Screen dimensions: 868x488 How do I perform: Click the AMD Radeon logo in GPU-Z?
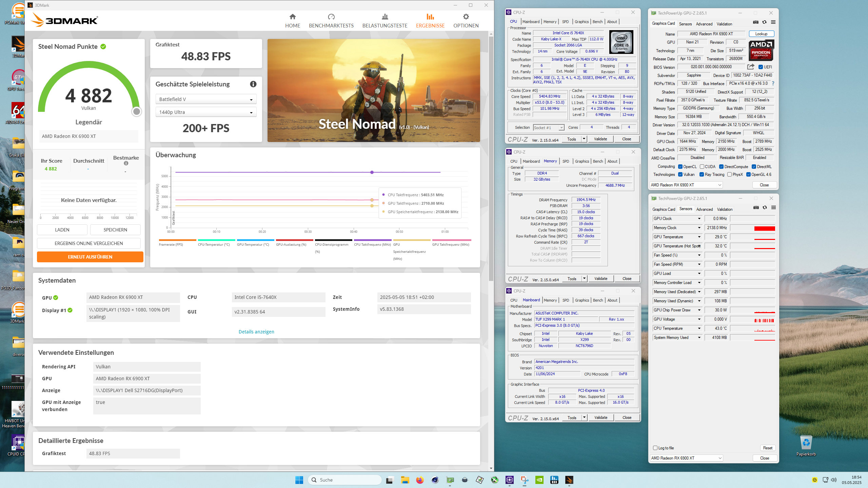pyautogui.click(x=761, y=50)
